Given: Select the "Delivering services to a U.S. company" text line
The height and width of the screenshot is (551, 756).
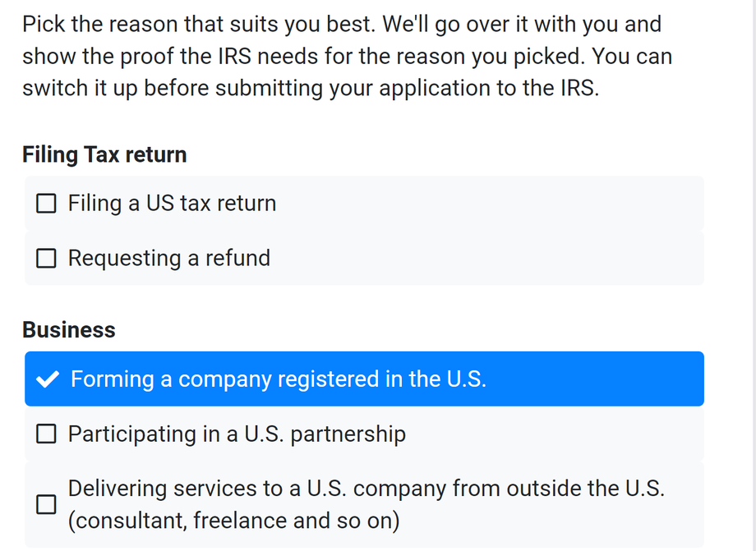Looking at the screenshot, I should coord(366,489).
